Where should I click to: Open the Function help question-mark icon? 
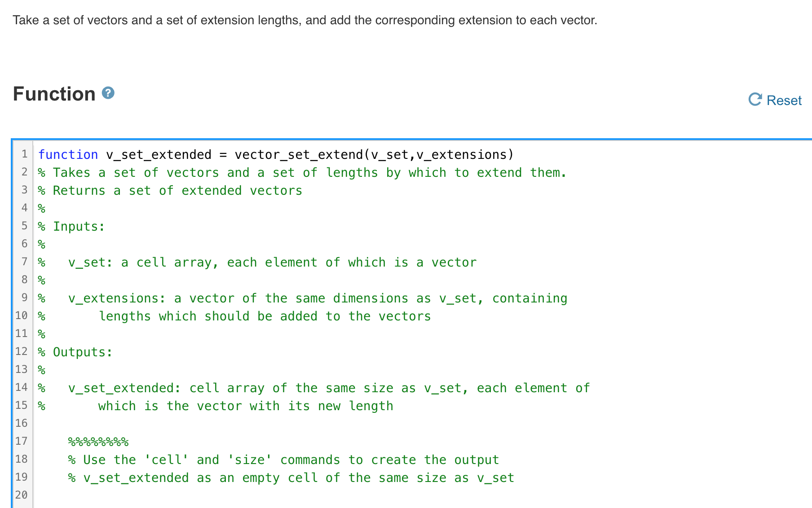click(107, 94)
